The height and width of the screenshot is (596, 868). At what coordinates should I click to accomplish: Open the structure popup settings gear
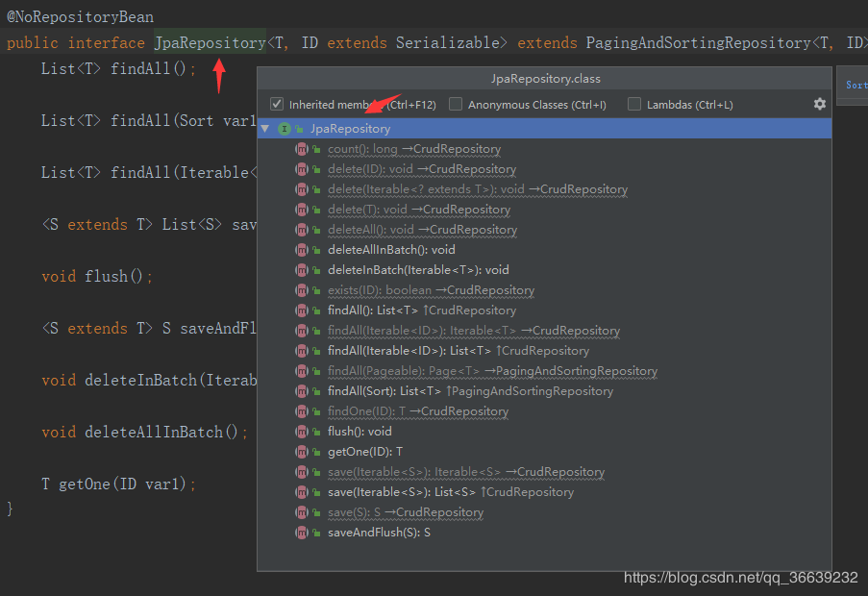pyautogui.click(x=819, y=104)
